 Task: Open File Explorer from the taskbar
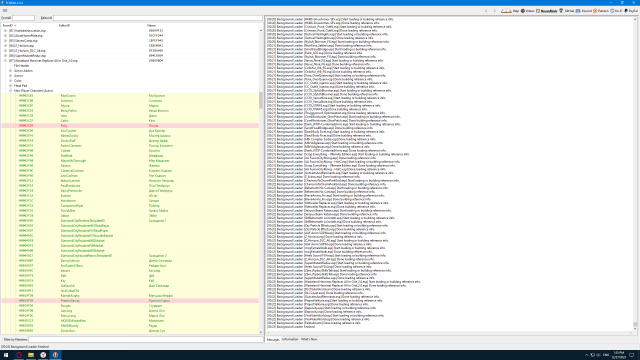pyautogui.click(x=31, y=355)
